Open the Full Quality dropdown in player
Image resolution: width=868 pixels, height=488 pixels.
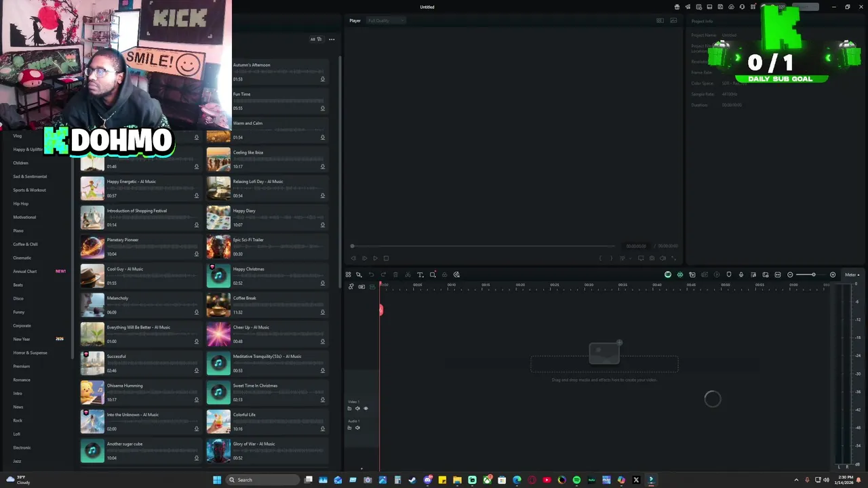(x=386, y=20)
